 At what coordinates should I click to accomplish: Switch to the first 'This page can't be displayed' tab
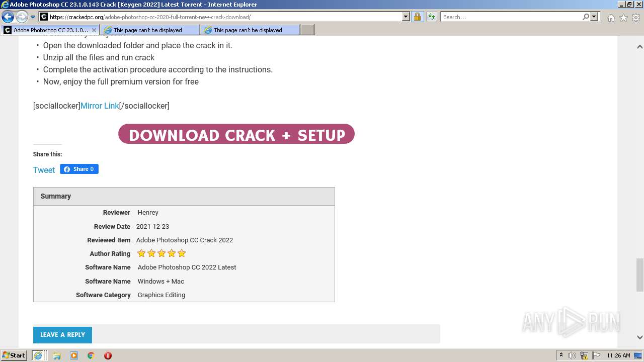pos(149,30)
